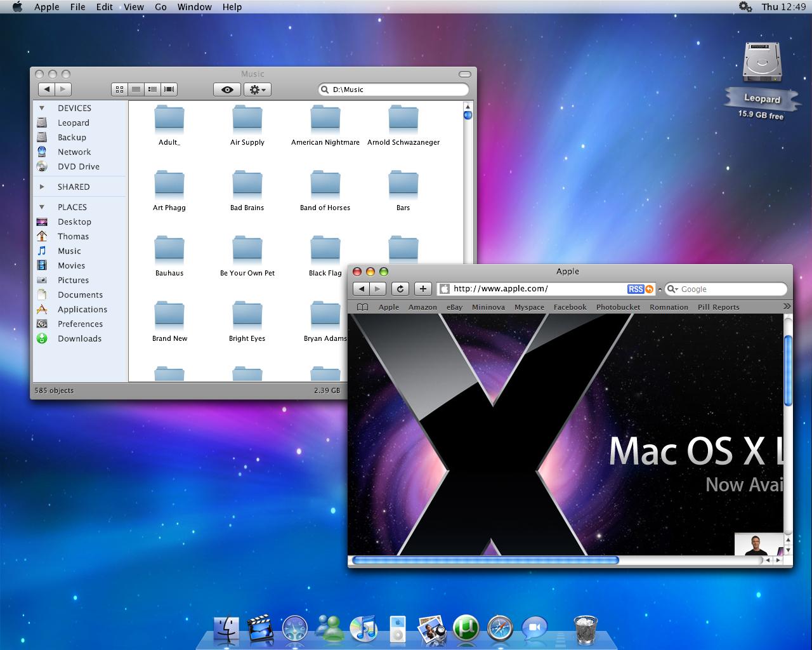Click the RSS button in address bar
812x650 pixels.
pos(636,289)
